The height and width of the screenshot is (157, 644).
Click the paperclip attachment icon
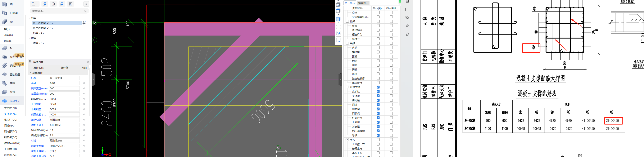(407, 18)
